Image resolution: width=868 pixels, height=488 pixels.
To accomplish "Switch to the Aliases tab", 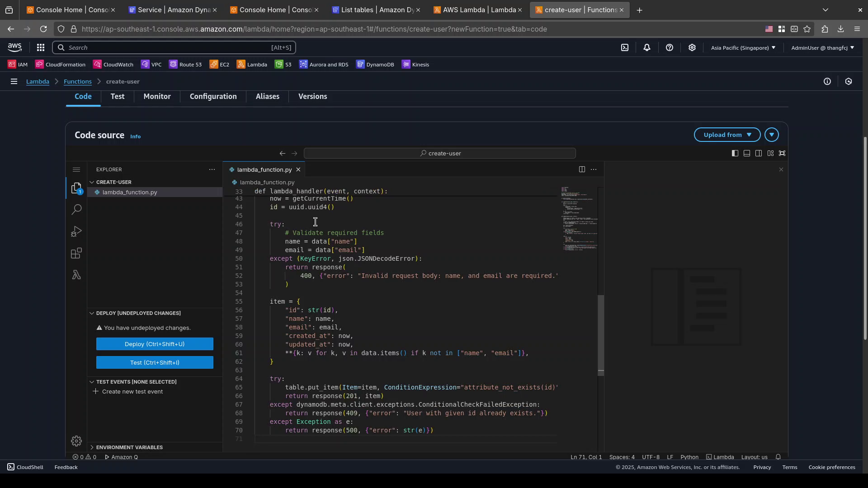I will (267, 97).
